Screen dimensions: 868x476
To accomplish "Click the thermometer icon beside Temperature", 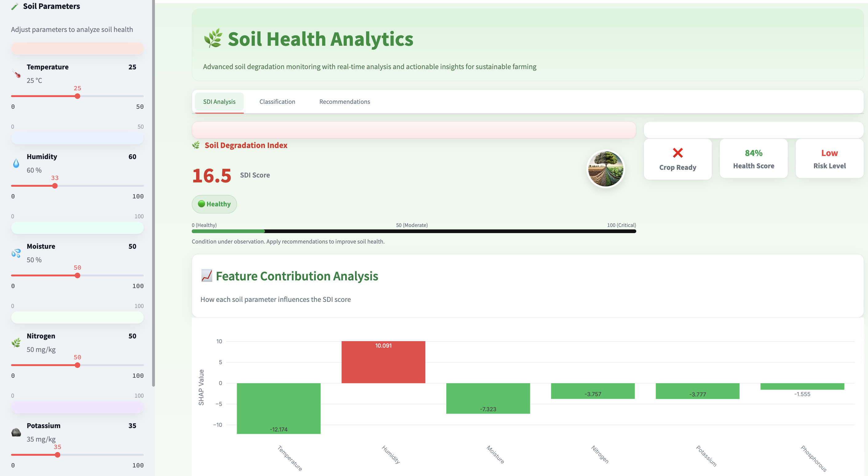I will click(16, 73).
